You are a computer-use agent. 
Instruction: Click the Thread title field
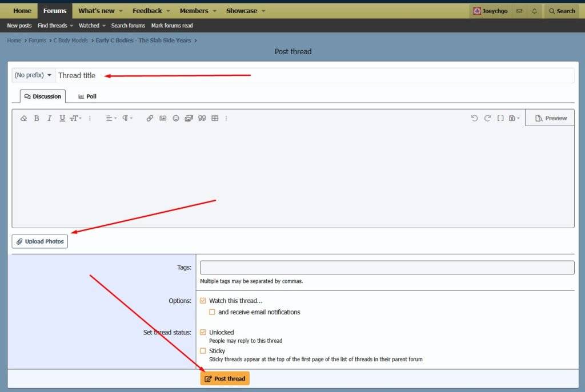pos(314,75)
